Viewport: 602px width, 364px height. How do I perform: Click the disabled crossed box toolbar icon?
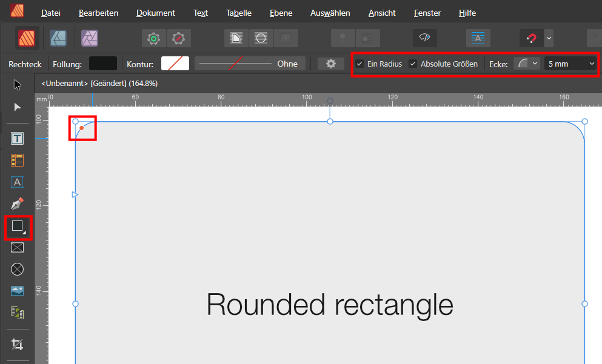tap(286, 38)
